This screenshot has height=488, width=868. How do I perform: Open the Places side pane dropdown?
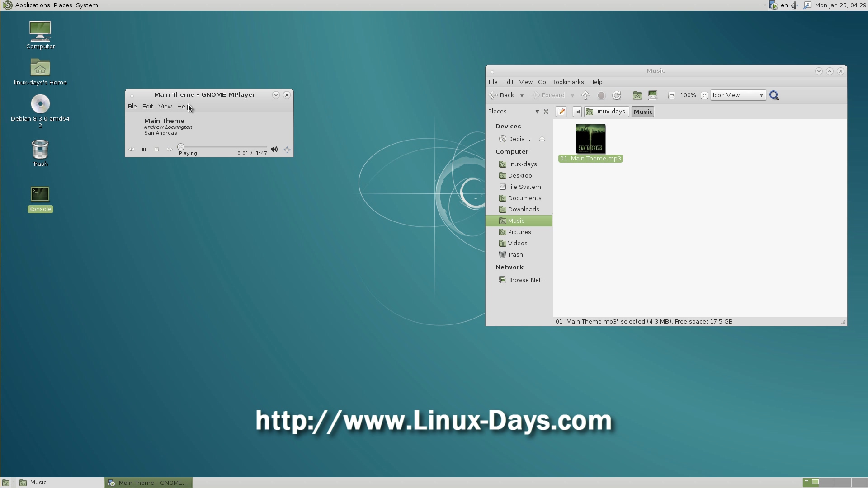pos(537,112)
